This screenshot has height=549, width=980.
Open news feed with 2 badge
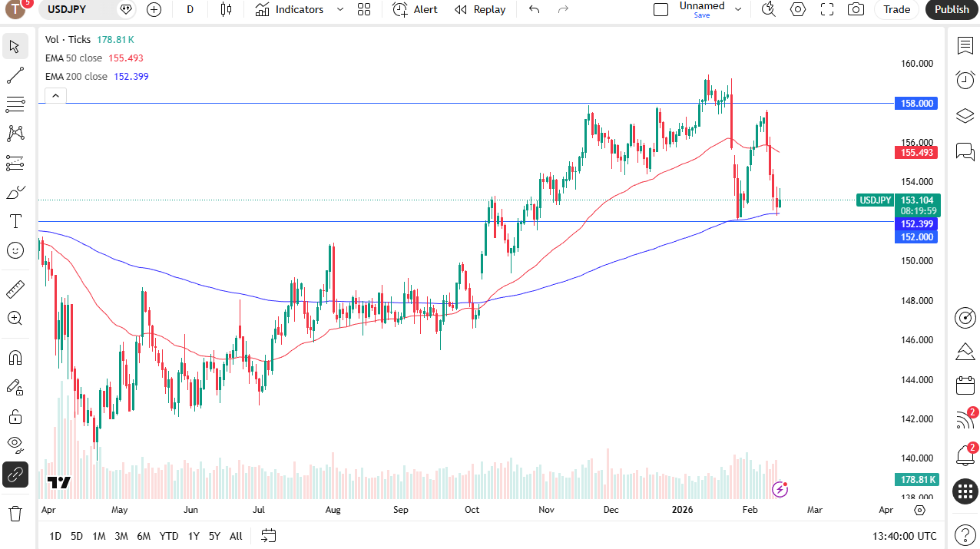(x=965, y=420)
